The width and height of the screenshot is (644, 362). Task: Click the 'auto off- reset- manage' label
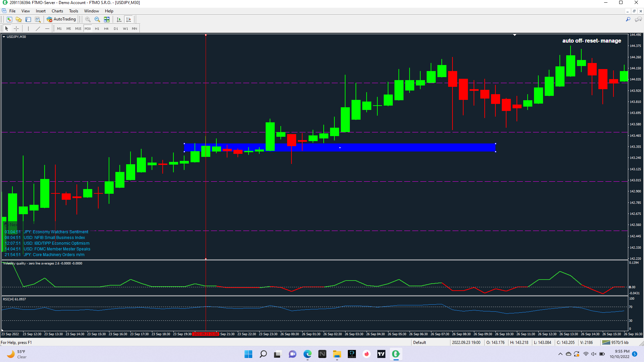(591, 41)
